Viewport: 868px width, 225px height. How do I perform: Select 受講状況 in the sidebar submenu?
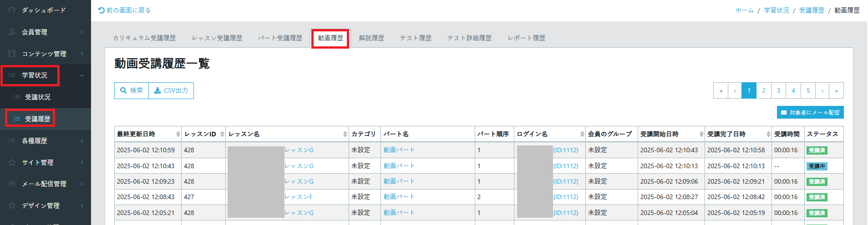click(37, 97)
